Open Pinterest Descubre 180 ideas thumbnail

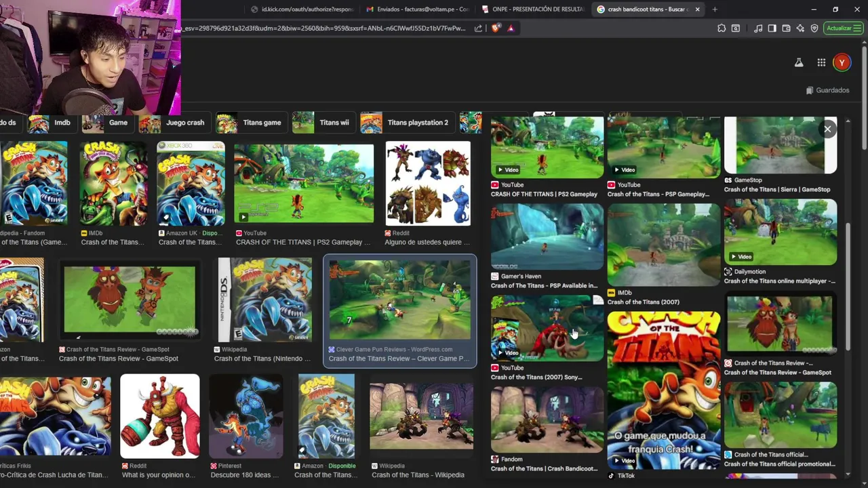pyautogui.click(x=246, y=416)
